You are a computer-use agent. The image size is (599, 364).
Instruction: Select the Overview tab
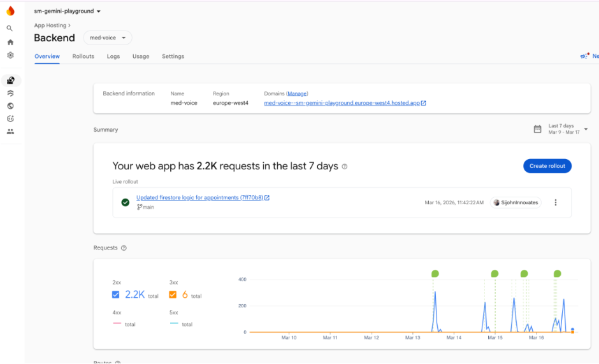click(47, 57)
